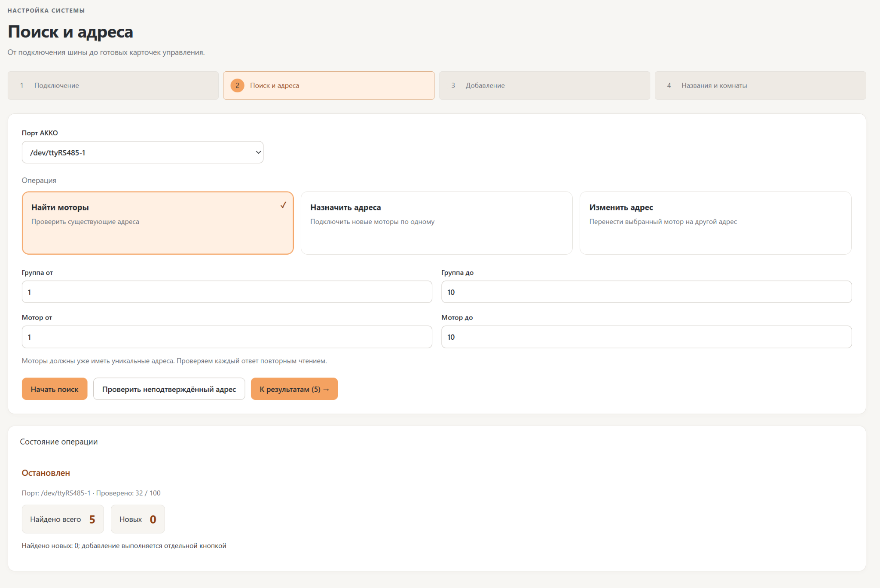This screenshot has width=880, height=588.
Task: Click the Проверено: 32 / 100 status line
Action: [x=91, y=493]
